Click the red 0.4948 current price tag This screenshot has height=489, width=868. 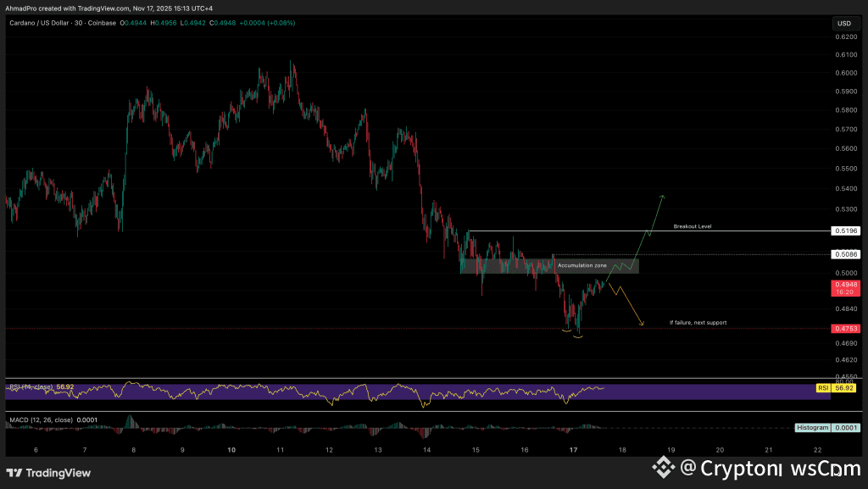pyautogui.click(x=843, y=287)
